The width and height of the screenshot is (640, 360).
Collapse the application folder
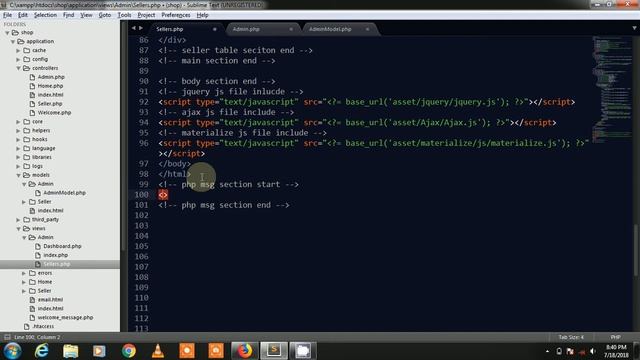pos(13,41)
